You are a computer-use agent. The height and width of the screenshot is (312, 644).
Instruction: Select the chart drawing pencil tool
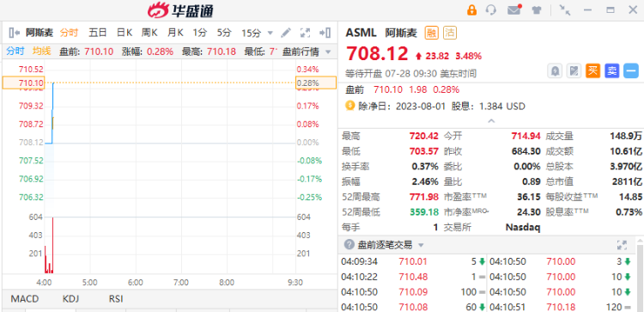[x=286, y=33]
